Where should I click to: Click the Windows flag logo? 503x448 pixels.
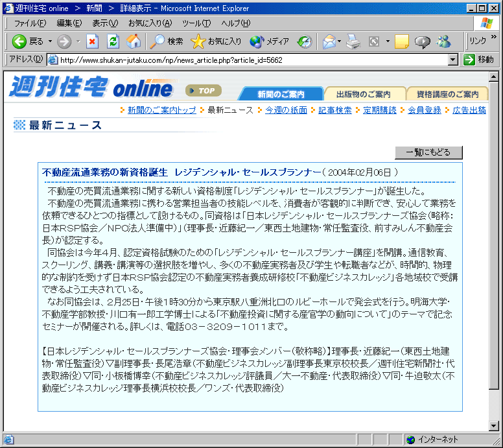click(486, 23)
